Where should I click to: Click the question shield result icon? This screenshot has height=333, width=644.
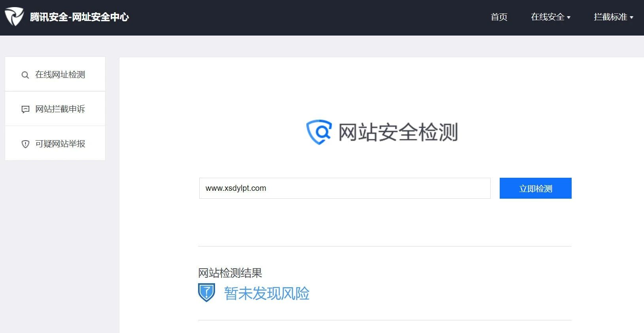pos(206,293)
